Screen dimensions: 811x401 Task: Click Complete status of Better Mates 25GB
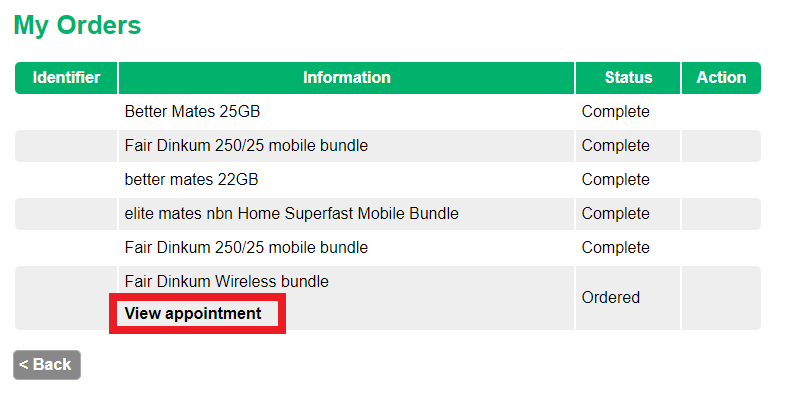pos(615,112)
